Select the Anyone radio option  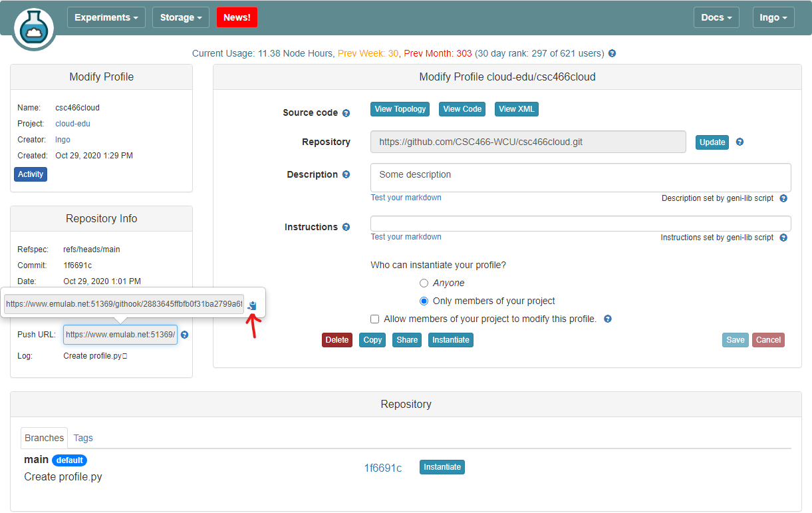[424, 283]
